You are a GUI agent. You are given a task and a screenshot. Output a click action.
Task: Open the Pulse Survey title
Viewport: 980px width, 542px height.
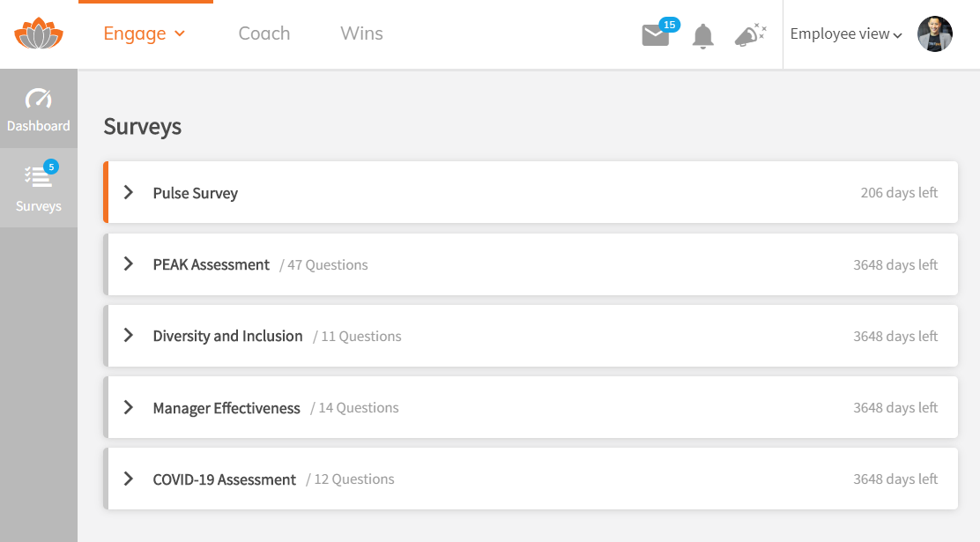click(196, 193)
